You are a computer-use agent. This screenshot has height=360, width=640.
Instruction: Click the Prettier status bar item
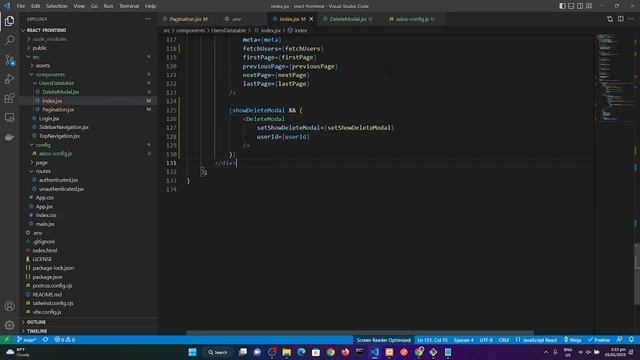click(x=599, y=340)
